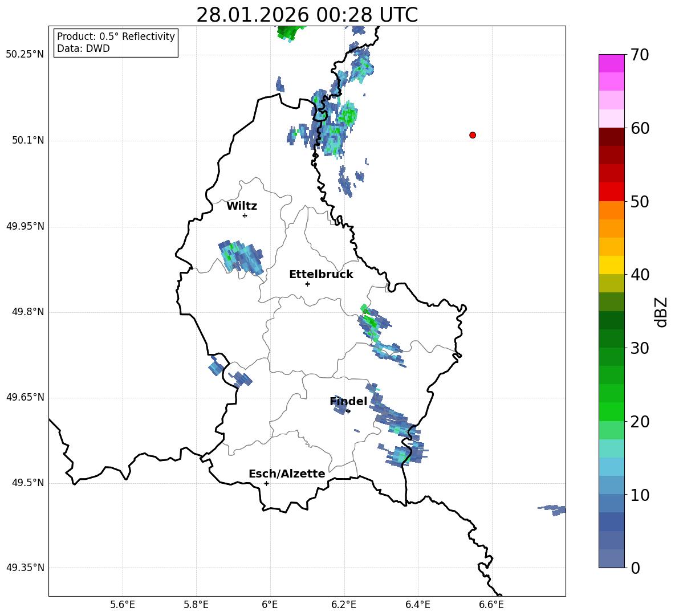675x616 pixels.
Task: Click the 49.5°N latitude label
Action: tap(28, 483)
